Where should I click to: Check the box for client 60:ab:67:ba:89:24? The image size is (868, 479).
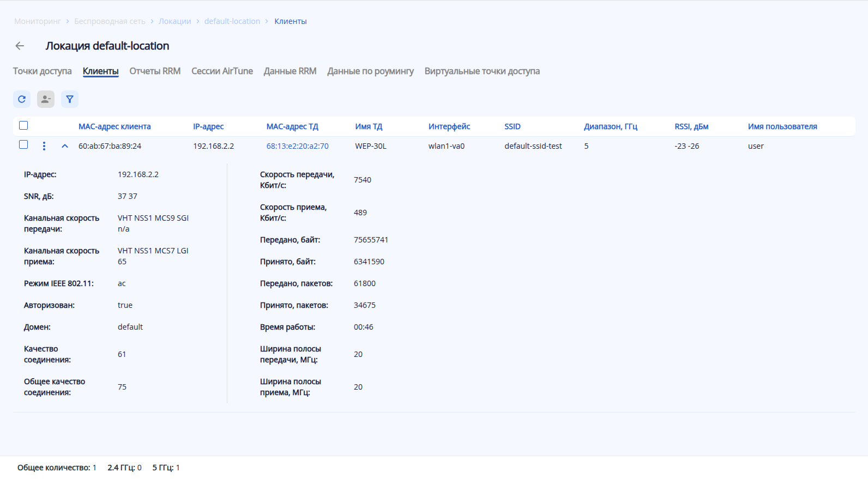pos(23,145)
